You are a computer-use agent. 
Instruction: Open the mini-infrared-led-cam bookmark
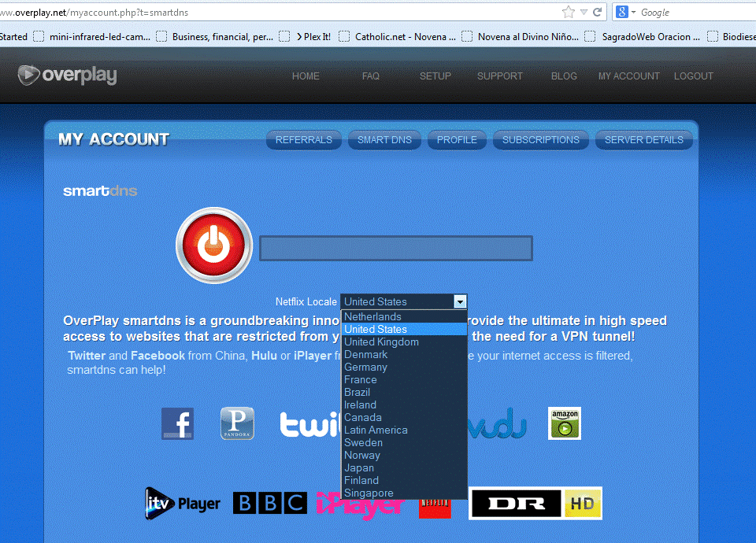(x=92, y=37)
